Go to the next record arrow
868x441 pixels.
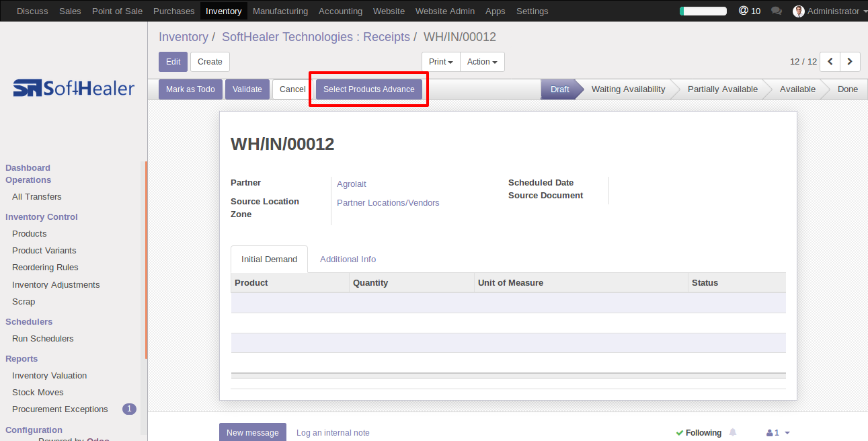pos(851,62)
